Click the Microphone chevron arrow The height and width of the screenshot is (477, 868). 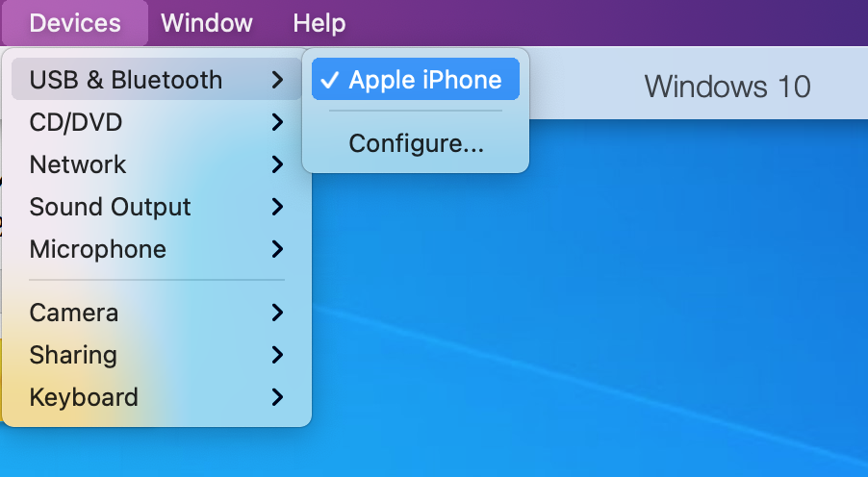click(x=277, y=249)
